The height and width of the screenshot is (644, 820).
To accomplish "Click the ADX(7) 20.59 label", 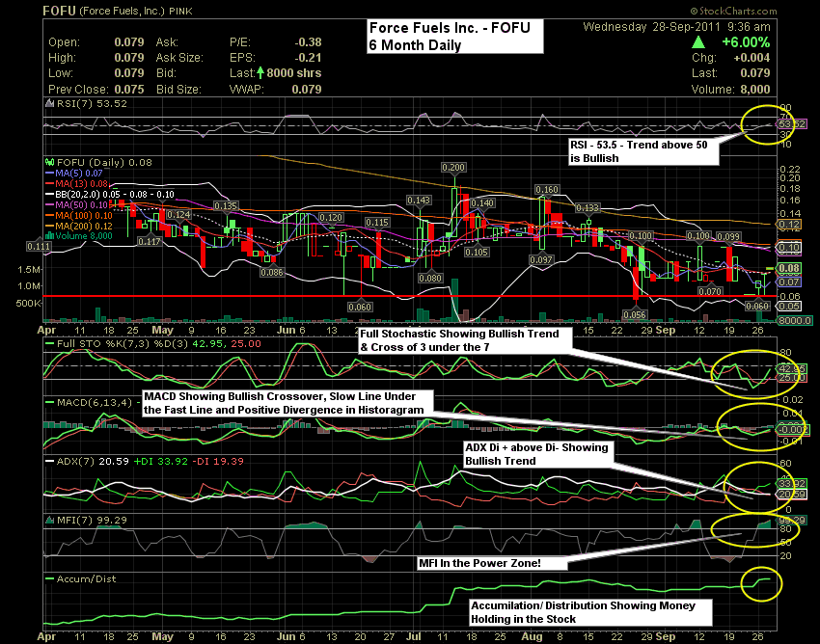I will [92, 462].
